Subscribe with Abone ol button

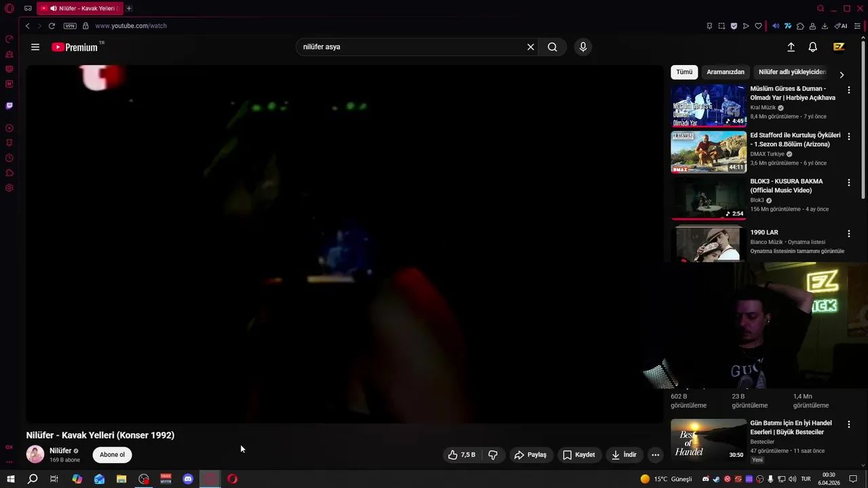[x=113, y=455]
